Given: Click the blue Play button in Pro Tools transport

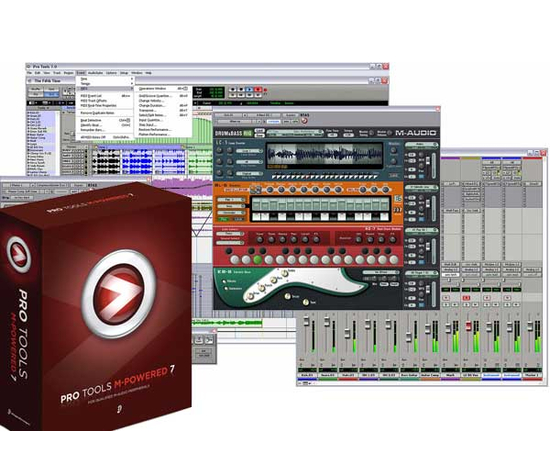Looking at the screenshot, I should click(249, 89).
